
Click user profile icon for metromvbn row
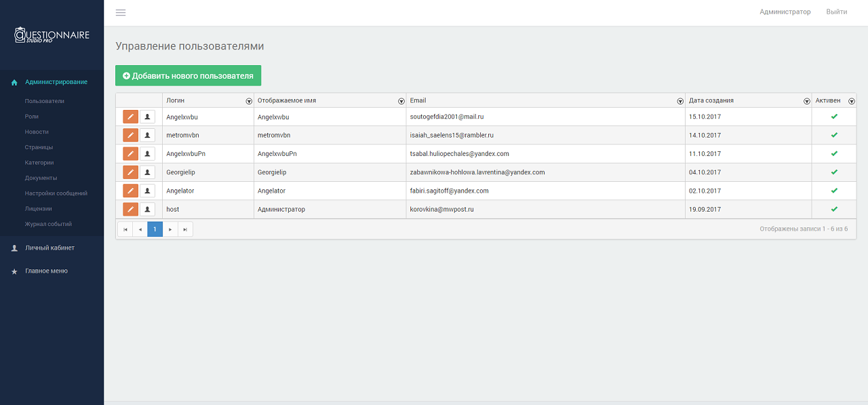(x=147, y=135)
